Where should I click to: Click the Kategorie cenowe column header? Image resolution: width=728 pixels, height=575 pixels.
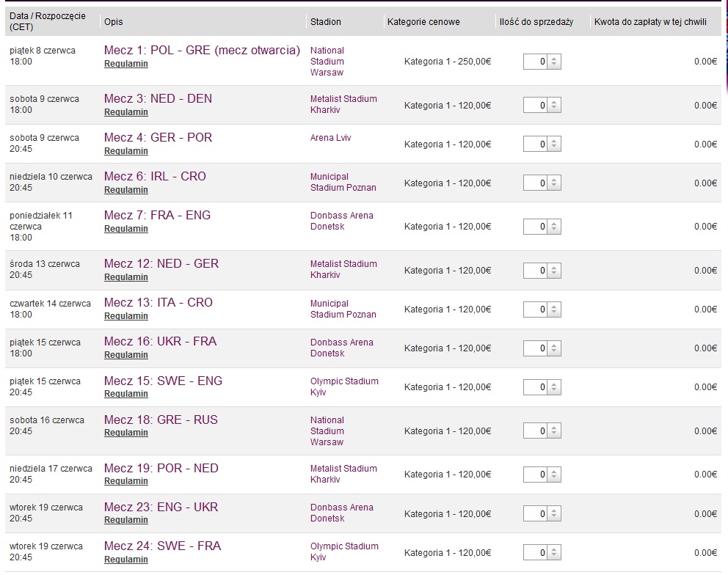pyautogui.click(x=423, y=22)
